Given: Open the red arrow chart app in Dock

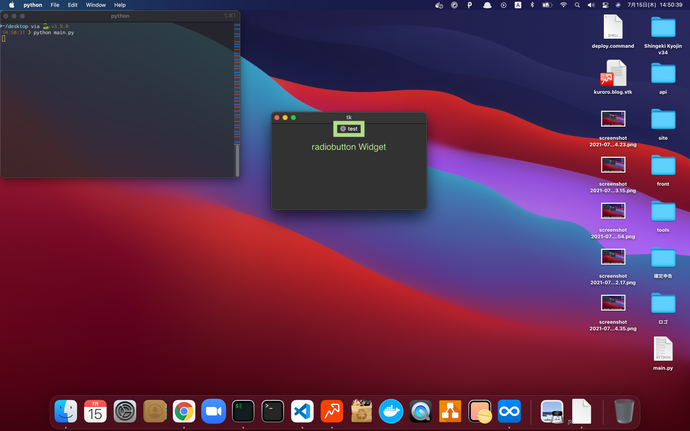Looking at the screenshot, I should (332, 411).
